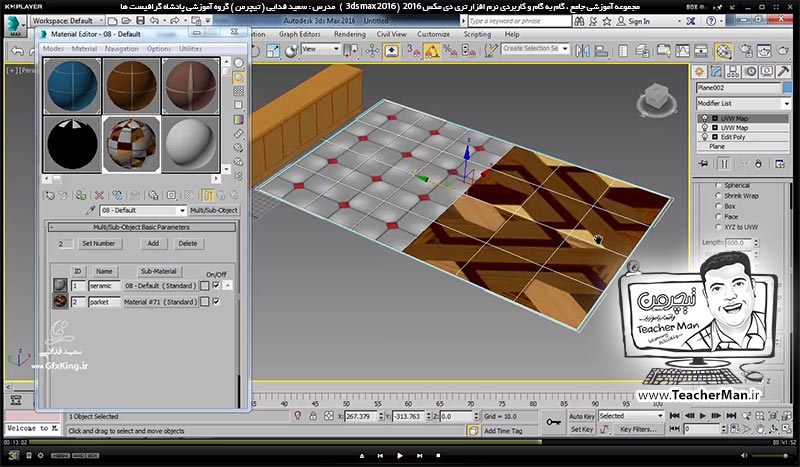Click Video Color Check icon
Screen dimensions: 800x467
pos(238,119)
